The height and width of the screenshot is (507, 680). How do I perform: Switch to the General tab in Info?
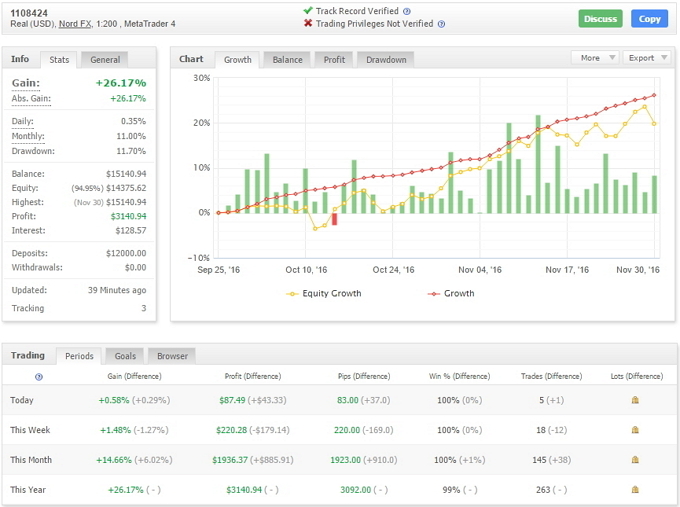tap(105, 60)
